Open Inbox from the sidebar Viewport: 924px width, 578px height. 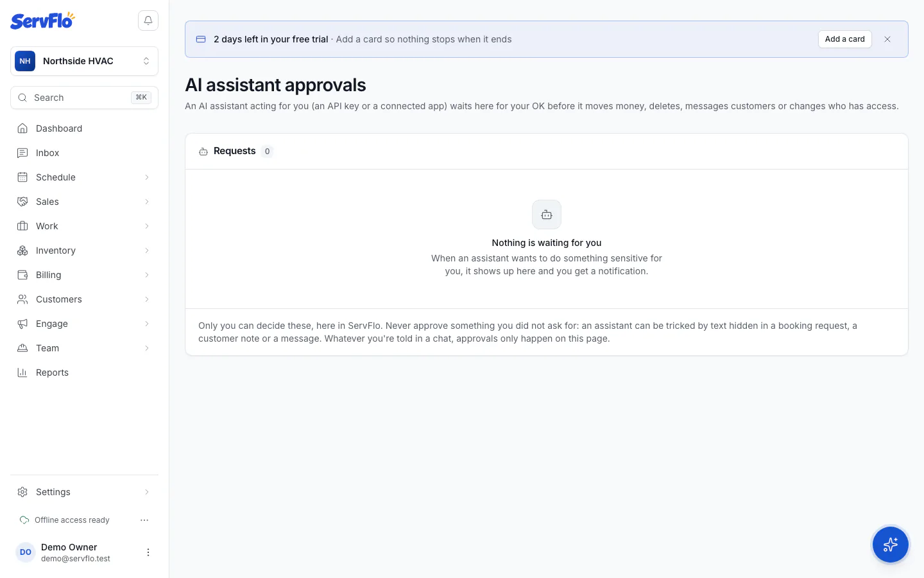tap(84, 153)
